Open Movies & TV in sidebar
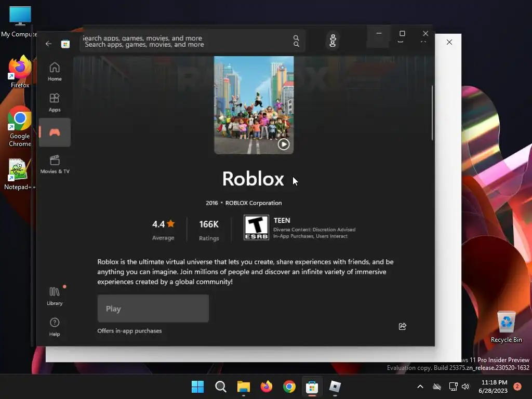Viewport: 532px width, 399px height. tap(55, 164)
